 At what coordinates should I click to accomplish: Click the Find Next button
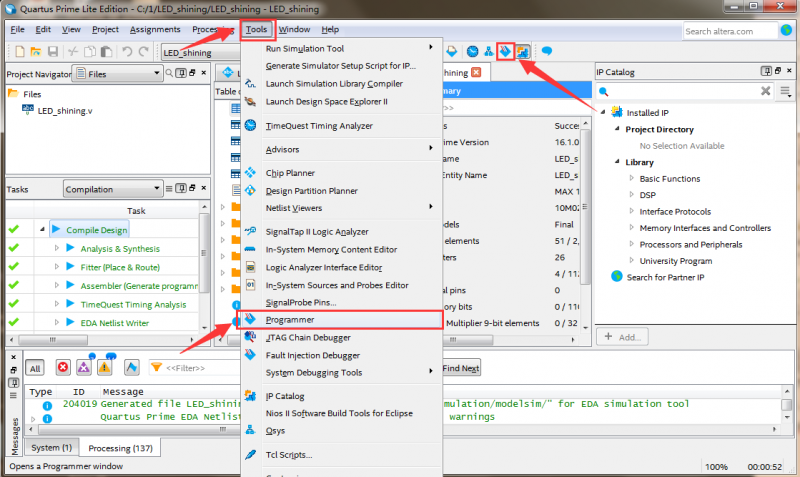pos(461,368)
